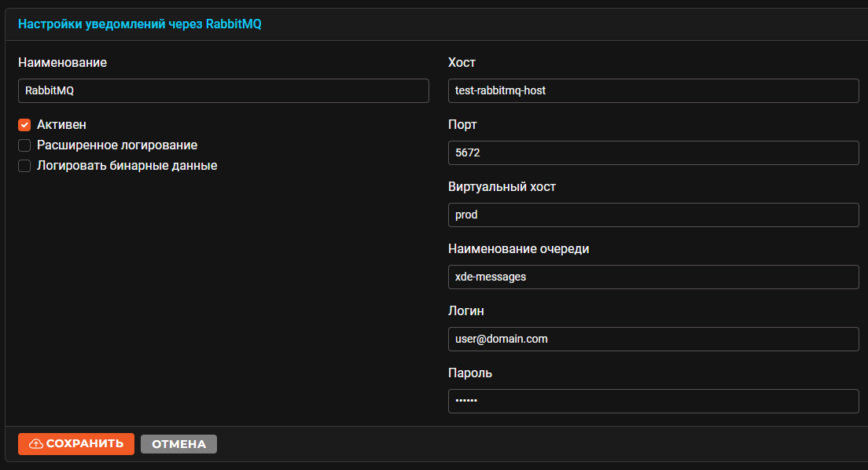Click the Наименование label above RabbitMQ field
This screenshot has width=868, height=470.
coord(63,63)
